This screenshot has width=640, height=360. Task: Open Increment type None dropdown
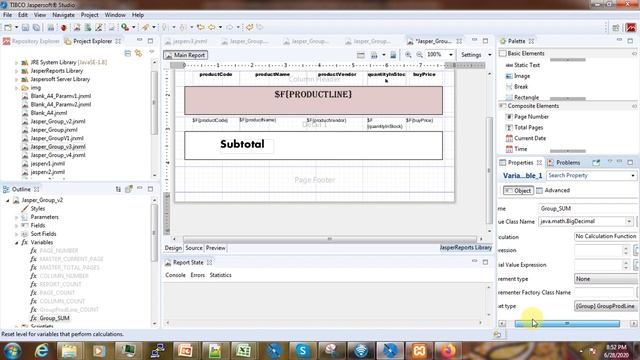(x=606, y=279)
